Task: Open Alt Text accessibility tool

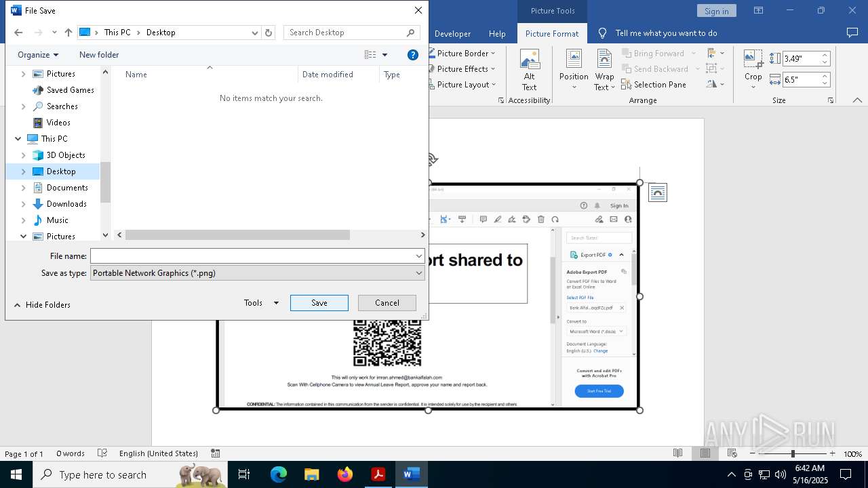Action: [x=530, y=70]
